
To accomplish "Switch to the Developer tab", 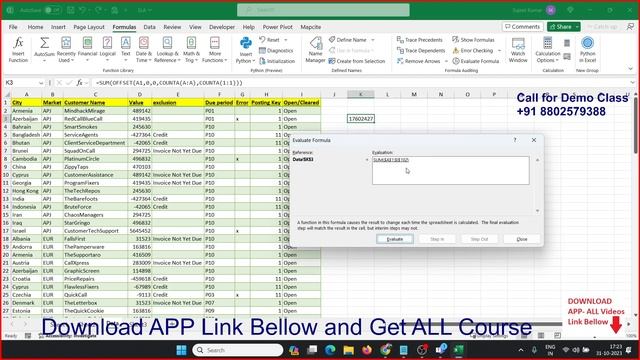I will (222, 27).
